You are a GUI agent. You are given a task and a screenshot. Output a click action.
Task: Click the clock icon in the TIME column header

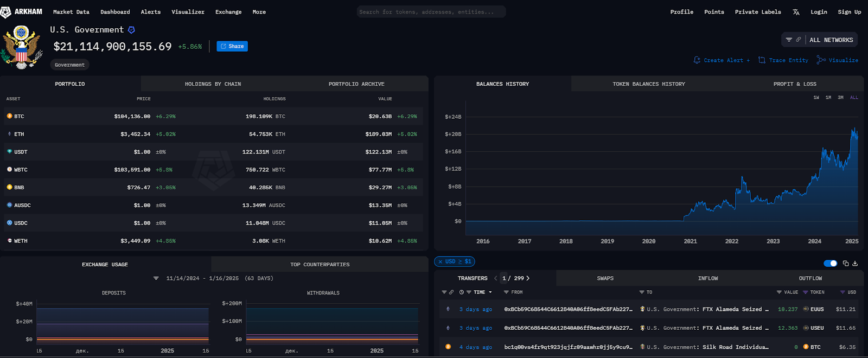[x=462, y=292]
